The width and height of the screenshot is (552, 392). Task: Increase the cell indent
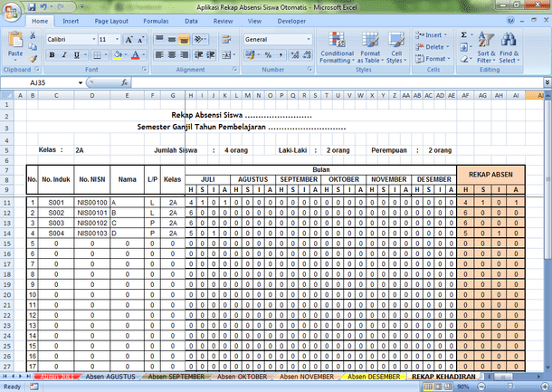tap(211, 54)
